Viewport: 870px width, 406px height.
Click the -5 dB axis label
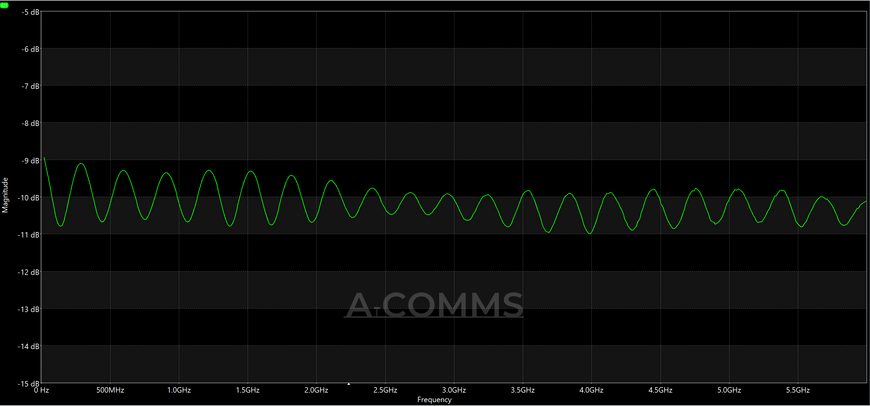(31, 12)
